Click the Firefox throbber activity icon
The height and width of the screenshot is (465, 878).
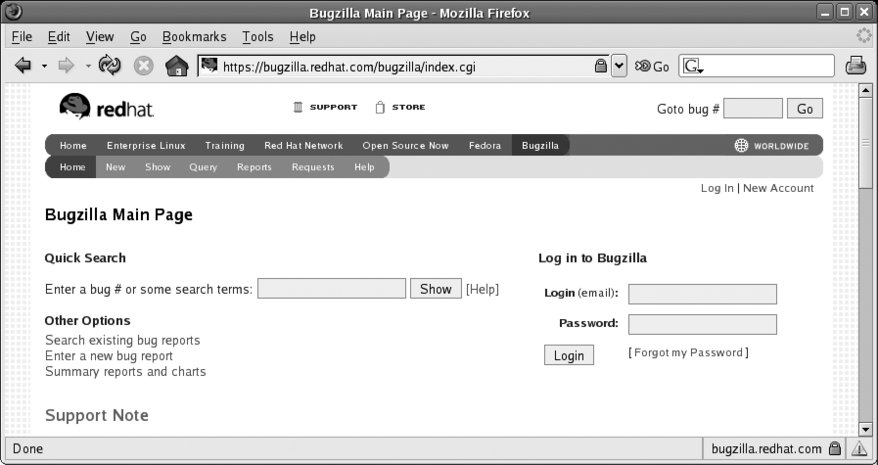(865, 36)
